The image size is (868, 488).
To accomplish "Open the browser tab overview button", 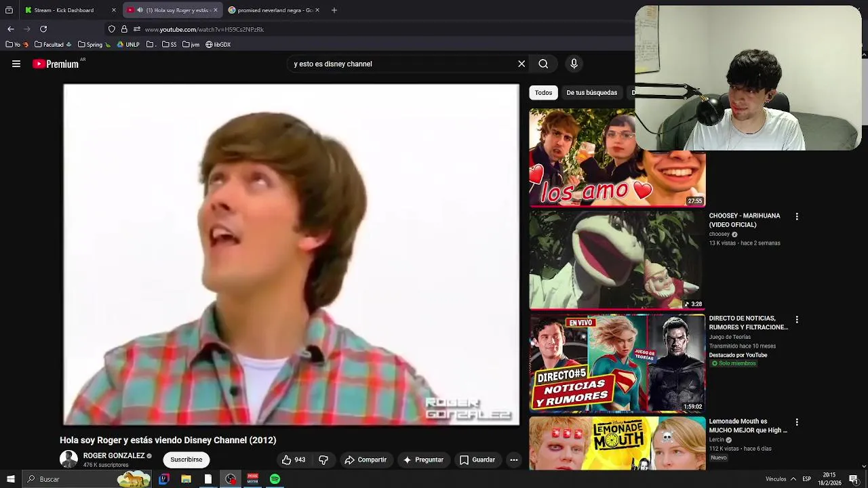I will pos(9,10).
